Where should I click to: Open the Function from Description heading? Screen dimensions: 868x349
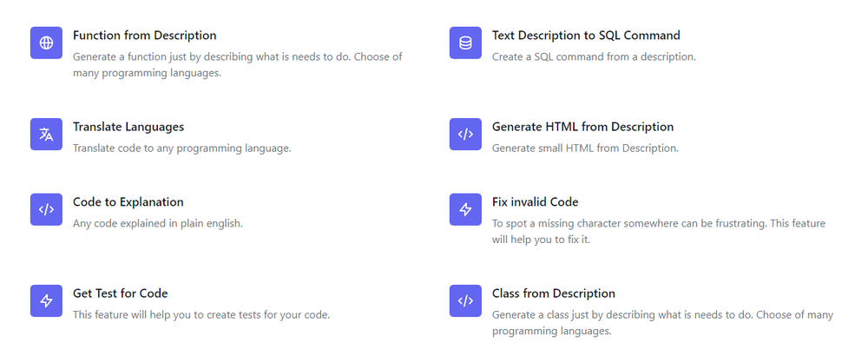tap(144, 36)
